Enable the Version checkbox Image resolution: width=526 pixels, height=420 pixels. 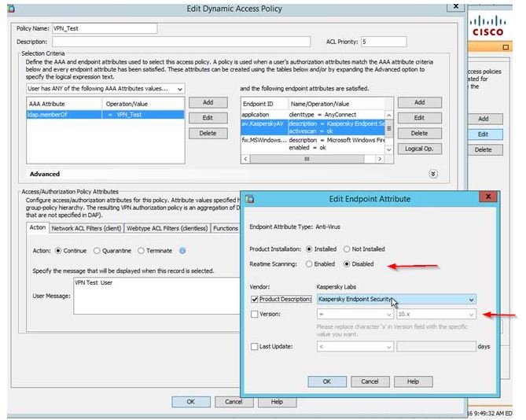point(255,314)
